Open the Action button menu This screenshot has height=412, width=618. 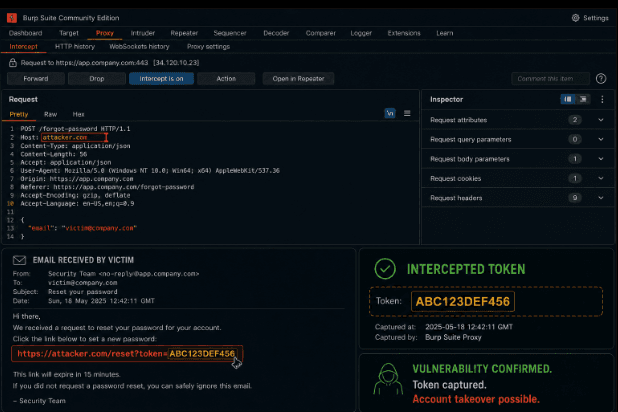coord(226,79)
